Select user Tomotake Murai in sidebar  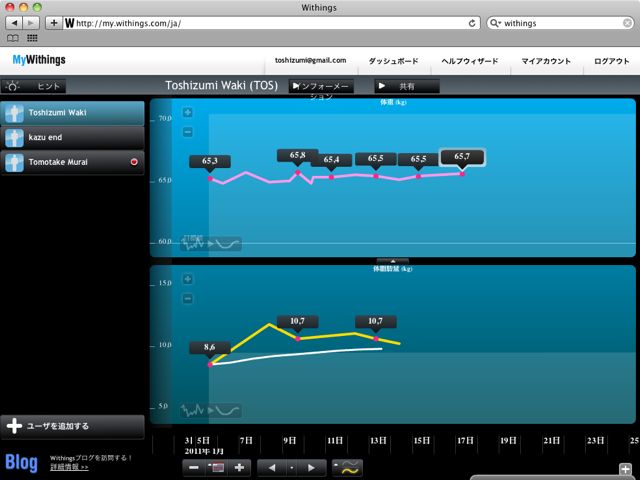72,162
